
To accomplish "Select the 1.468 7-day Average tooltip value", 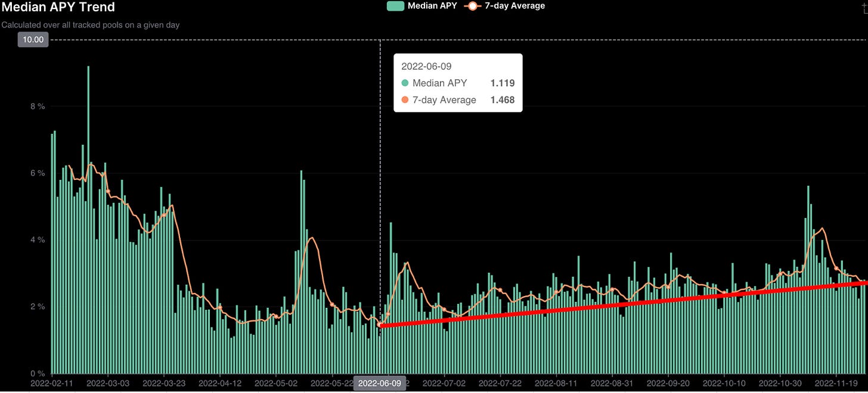I will click(502, 100).
